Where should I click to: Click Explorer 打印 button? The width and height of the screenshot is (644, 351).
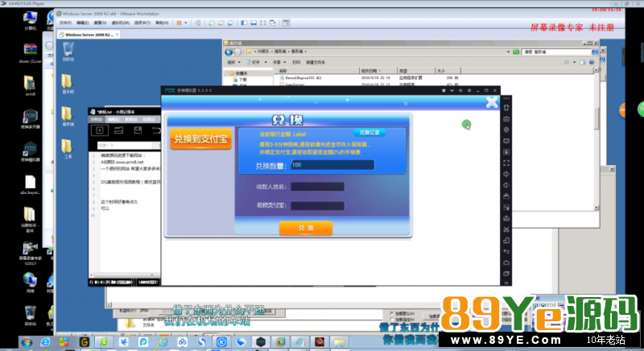[x=296, y=63]
